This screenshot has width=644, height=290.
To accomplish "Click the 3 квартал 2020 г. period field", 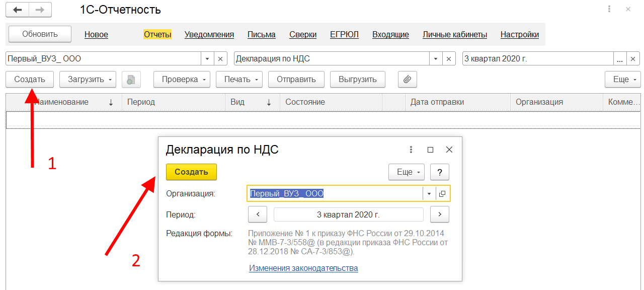I will pyautogui.click(x=538, y=58).
